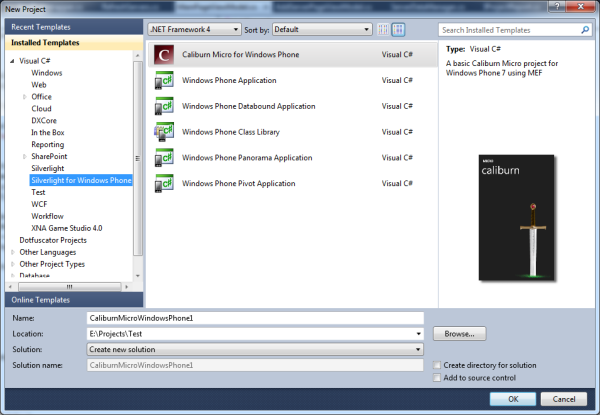Image resolution: width=600 pixels, height=415 pixels.
Task: Click the tree scroll down arrow
Action: [138, 275]
